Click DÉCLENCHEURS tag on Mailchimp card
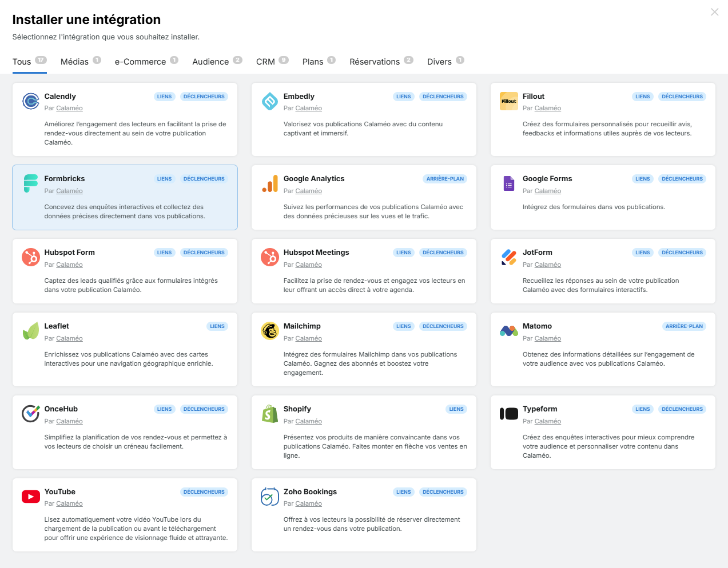728x568 pixels. [443, 326]
